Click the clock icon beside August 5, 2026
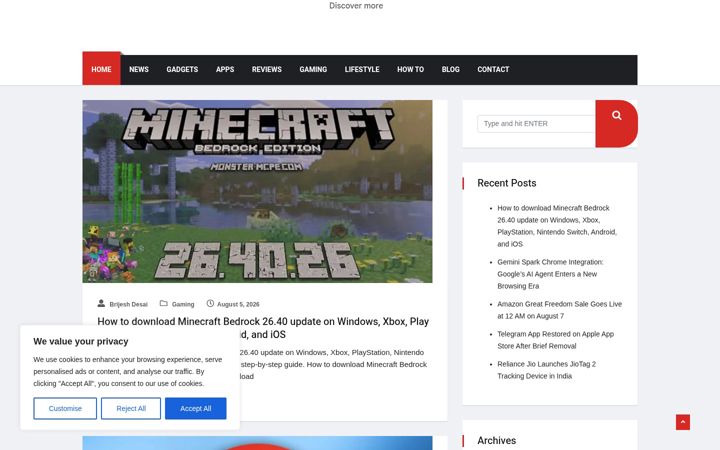Viewport: 720px width, 450px height. [210, 304]
